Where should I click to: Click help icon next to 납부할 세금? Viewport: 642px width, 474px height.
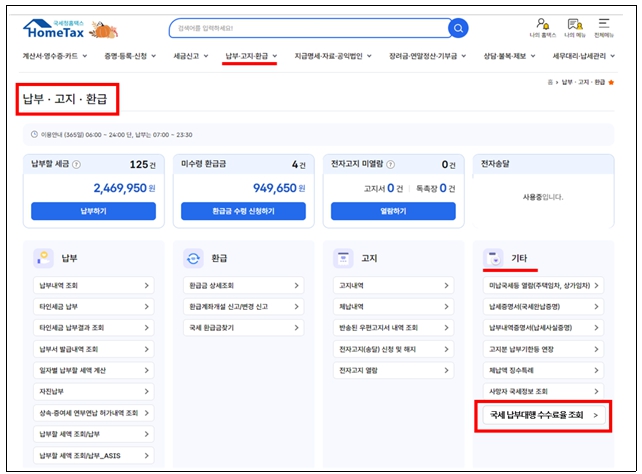tap(77, 164)
